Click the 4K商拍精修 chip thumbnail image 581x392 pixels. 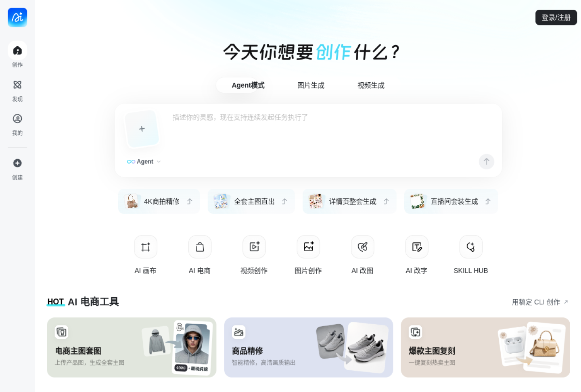coord(132,201)
